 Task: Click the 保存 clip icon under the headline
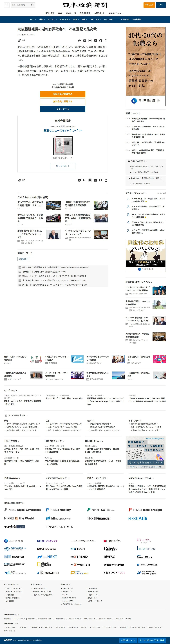click(19, 41)
